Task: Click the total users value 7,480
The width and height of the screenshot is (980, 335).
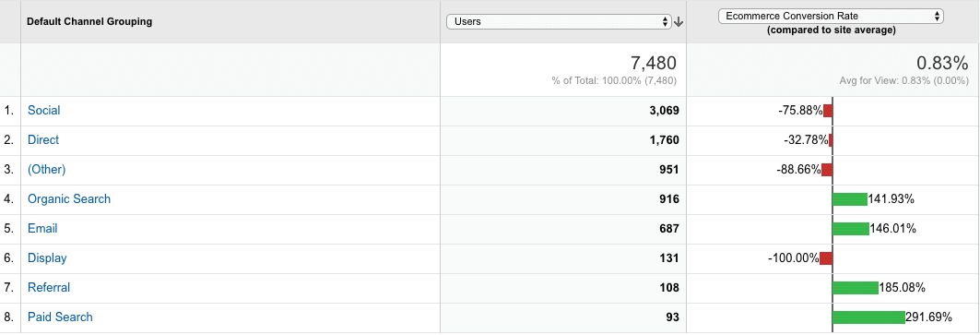Action: pos(651,63)
